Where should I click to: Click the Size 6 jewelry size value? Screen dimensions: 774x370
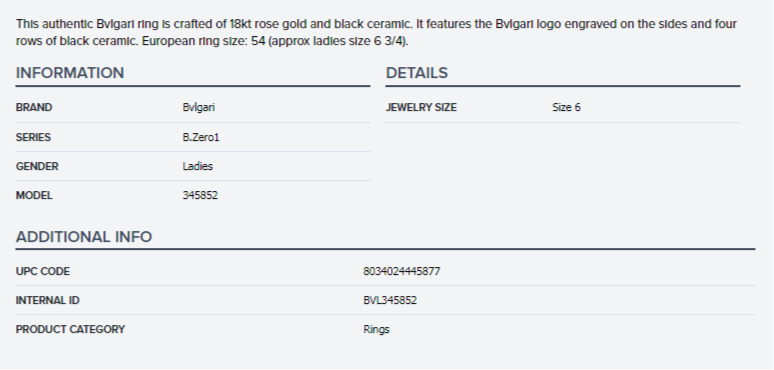tap(566, 108)
